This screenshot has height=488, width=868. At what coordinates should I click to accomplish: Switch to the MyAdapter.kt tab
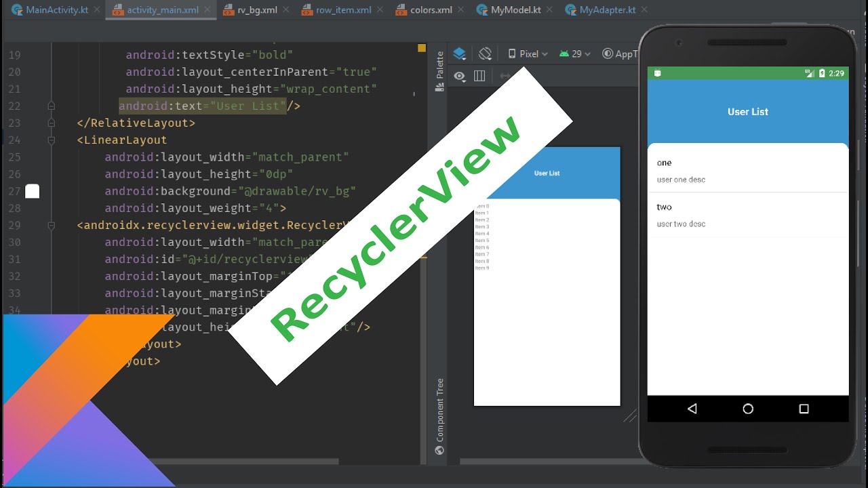607,10
